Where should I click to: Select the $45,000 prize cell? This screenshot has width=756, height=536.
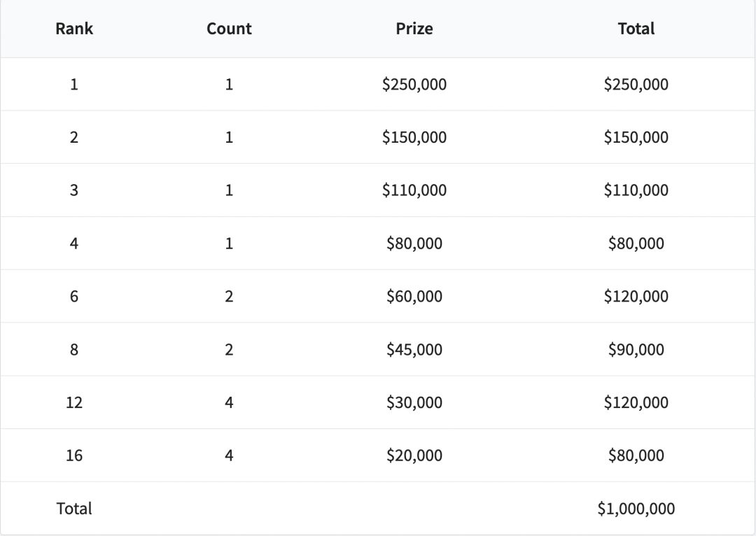tap(414, 349)
